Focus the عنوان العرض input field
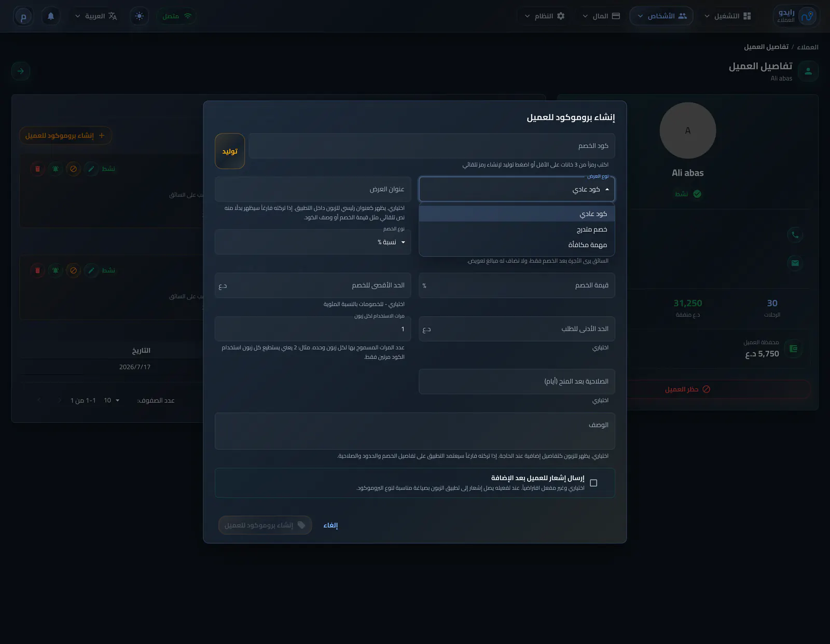This screenshot has width=830, height=644. [313, 189]
